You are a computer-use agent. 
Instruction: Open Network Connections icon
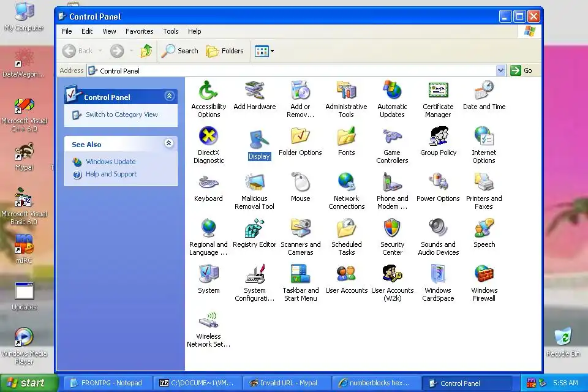346,183
